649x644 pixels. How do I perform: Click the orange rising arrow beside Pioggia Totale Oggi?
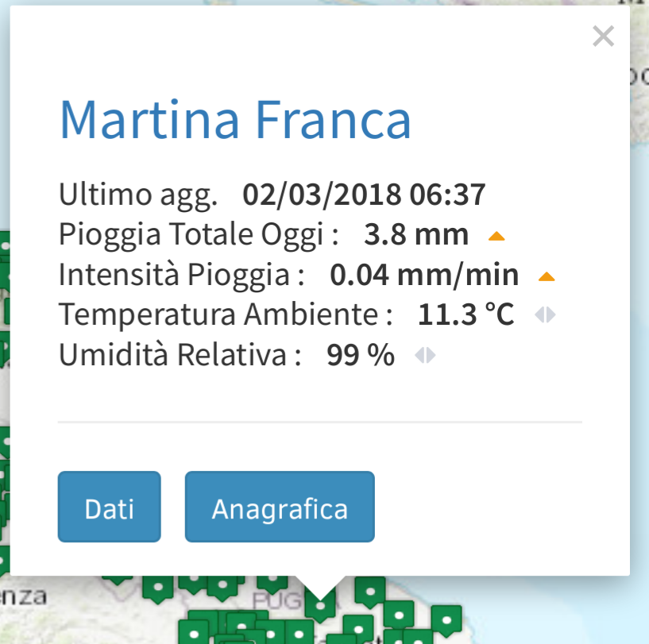[496, 236]
